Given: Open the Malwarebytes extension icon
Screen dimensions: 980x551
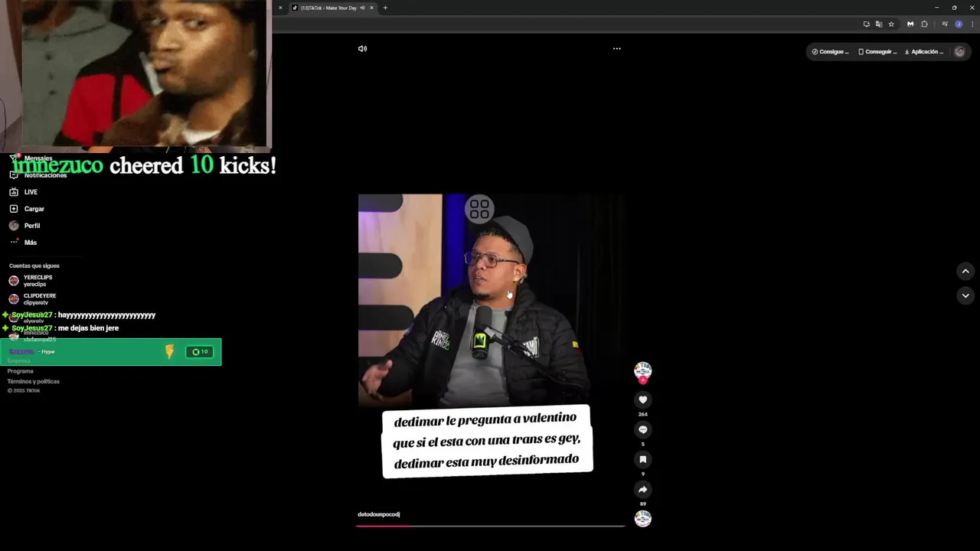Looking at the screenshot, I should 910,24.
